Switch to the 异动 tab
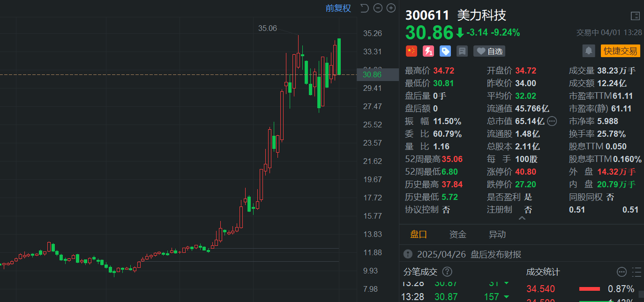This screenshot has width=644, height=302. coord(497,234)
